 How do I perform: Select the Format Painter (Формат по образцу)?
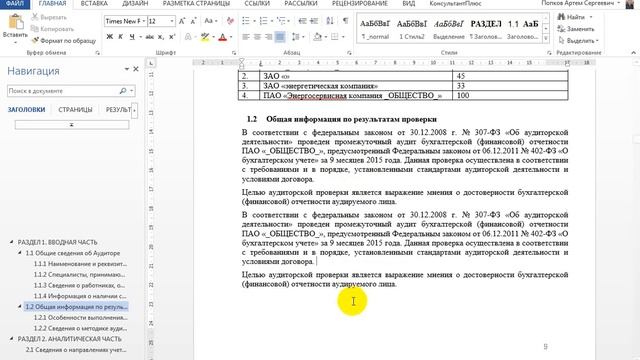64,40
